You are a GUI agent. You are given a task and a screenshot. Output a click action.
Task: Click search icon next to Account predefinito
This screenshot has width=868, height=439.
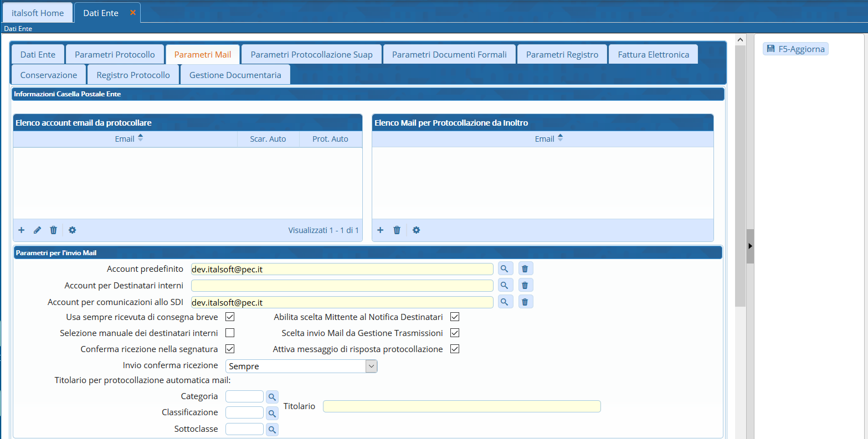pos(505,269)
